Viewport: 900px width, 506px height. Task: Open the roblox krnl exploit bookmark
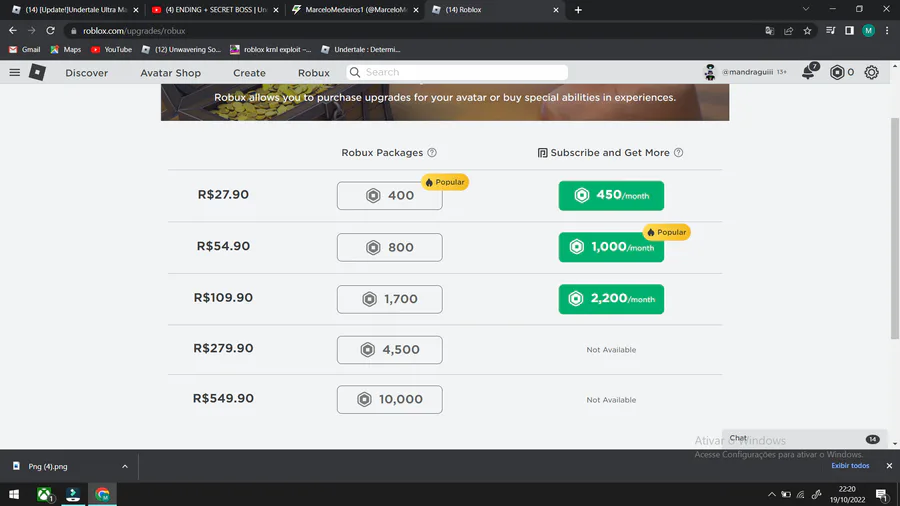(270, 49)
